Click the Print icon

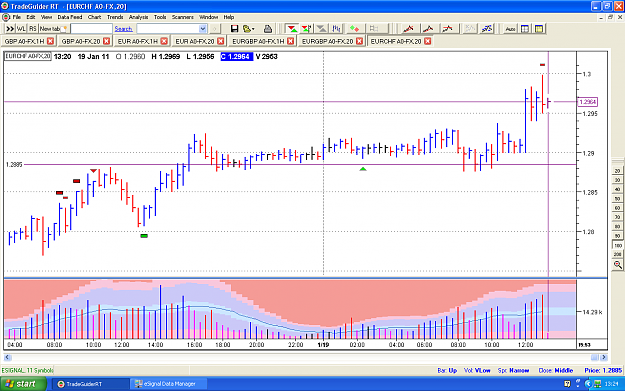tap(268, 29)
